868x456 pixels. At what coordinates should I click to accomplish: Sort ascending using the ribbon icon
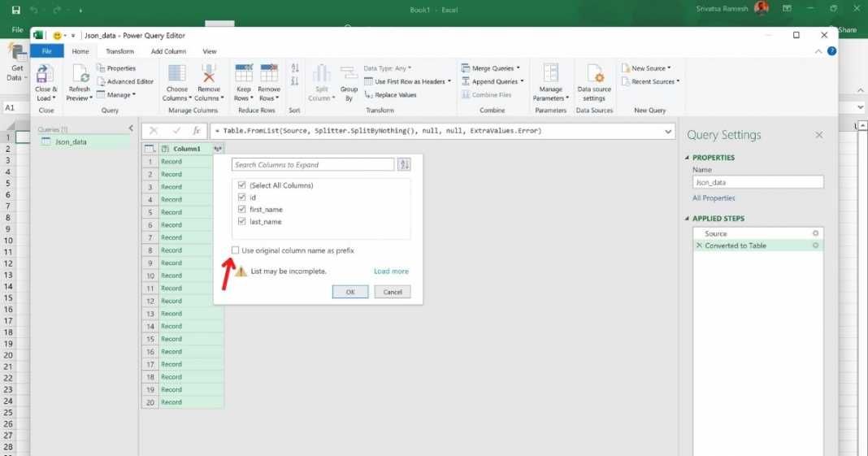point(295,68)
